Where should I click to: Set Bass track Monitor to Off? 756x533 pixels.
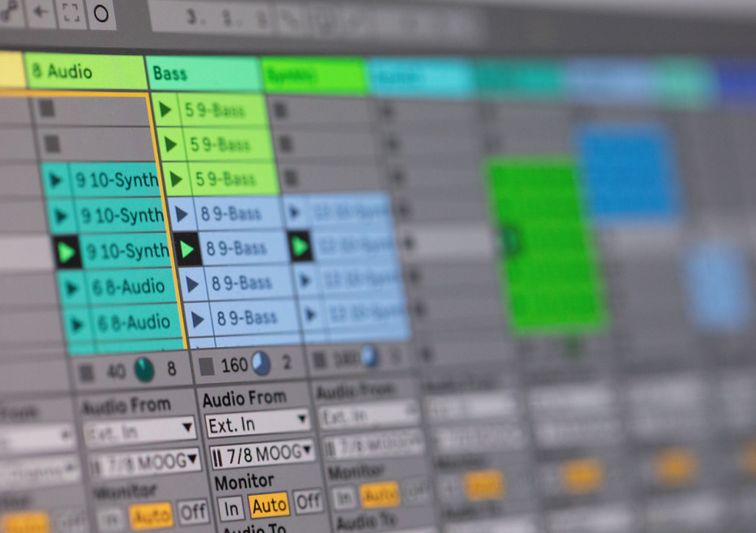[x=307, y=501]
